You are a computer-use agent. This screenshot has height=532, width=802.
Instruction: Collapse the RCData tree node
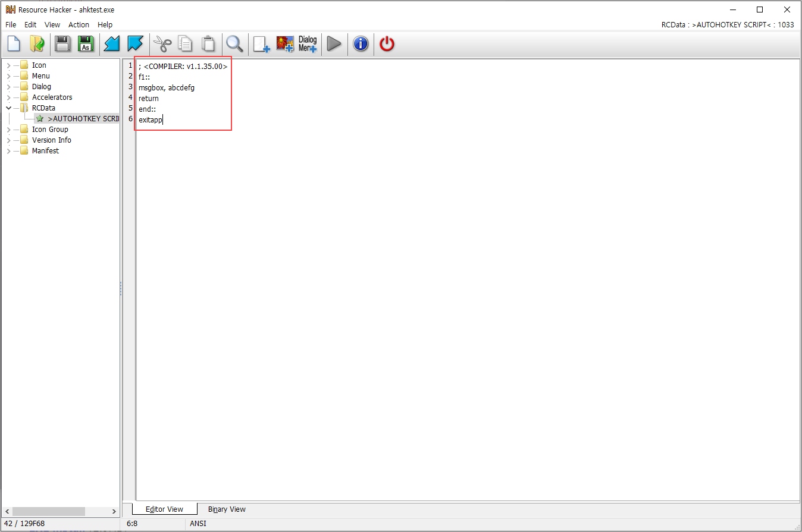[x=8, y=108]
